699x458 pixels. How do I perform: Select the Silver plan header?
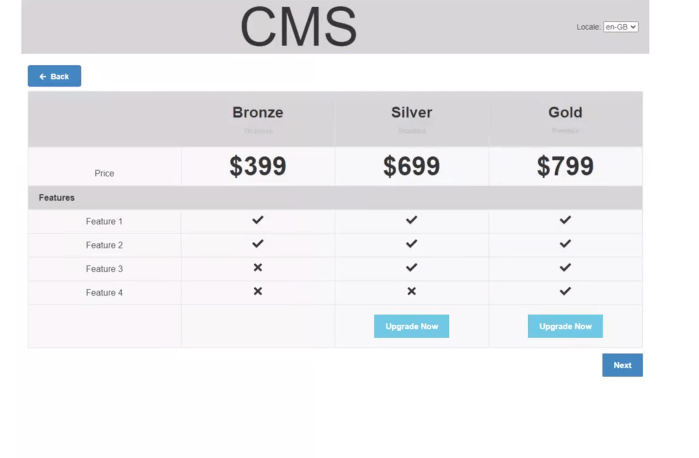pyautogui.click(x=411, y=113)
